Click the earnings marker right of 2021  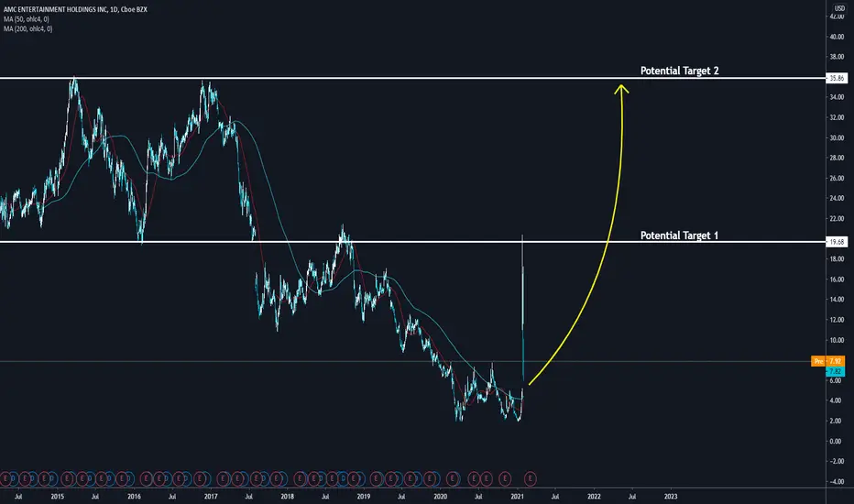(530, 479)
